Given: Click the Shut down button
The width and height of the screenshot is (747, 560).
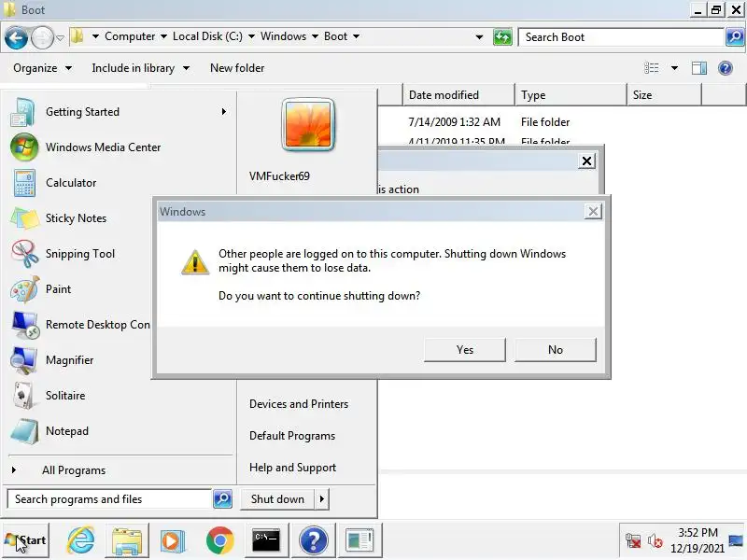Looking at the screenshot, I should [277, 499].
